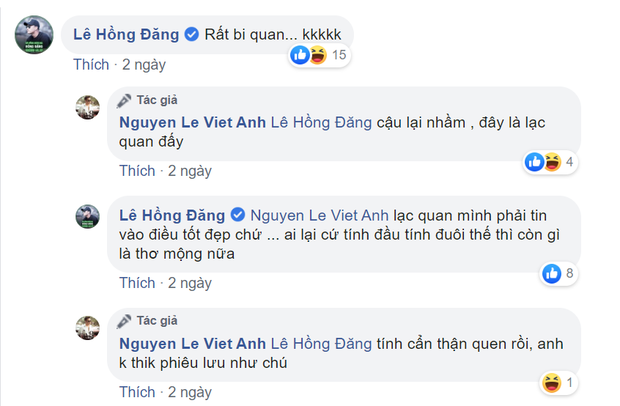Open Nguyen Le Viet Anh's profile in the first reply

190,122
